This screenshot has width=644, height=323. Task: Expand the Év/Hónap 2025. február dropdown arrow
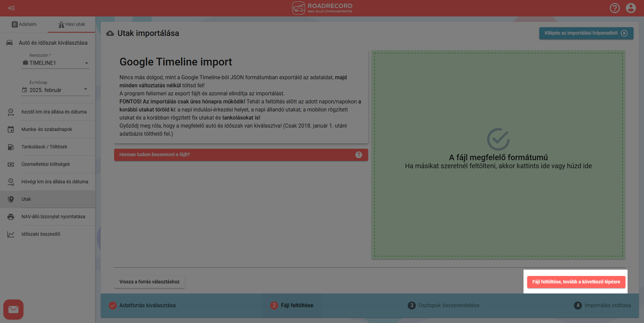point(86,89)
